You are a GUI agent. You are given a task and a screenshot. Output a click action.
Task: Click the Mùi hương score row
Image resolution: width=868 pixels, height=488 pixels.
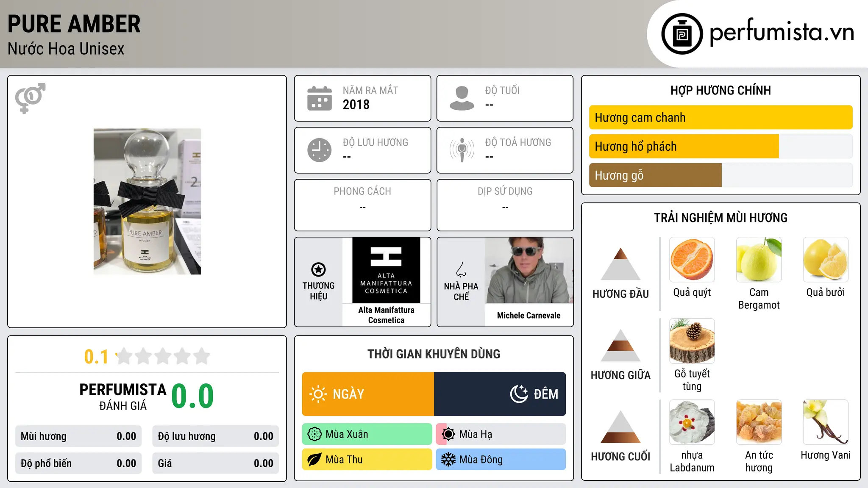coord(78,436)
